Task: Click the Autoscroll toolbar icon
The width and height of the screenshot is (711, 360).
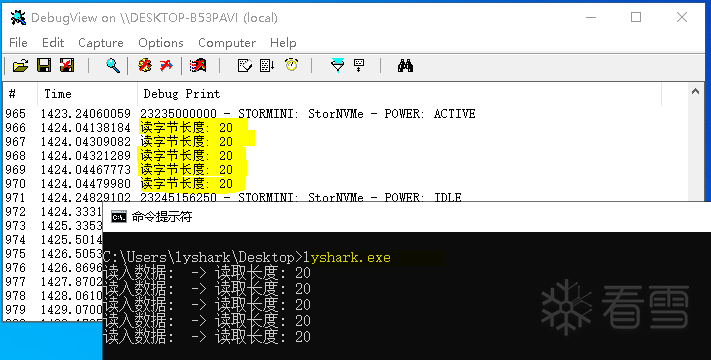Action: pyautogui.click(x=267, y=66)
